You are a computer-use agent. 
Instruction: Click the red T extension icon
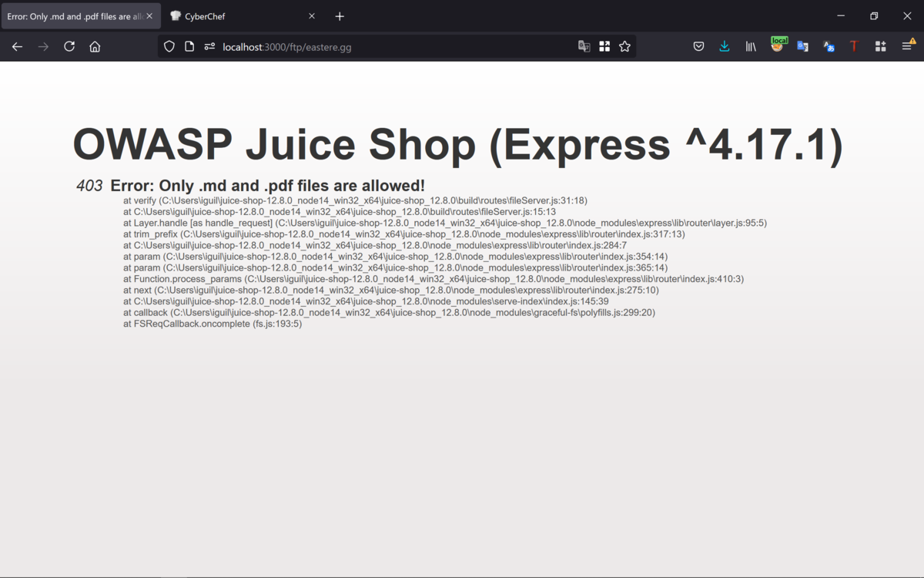click(854, 46)
